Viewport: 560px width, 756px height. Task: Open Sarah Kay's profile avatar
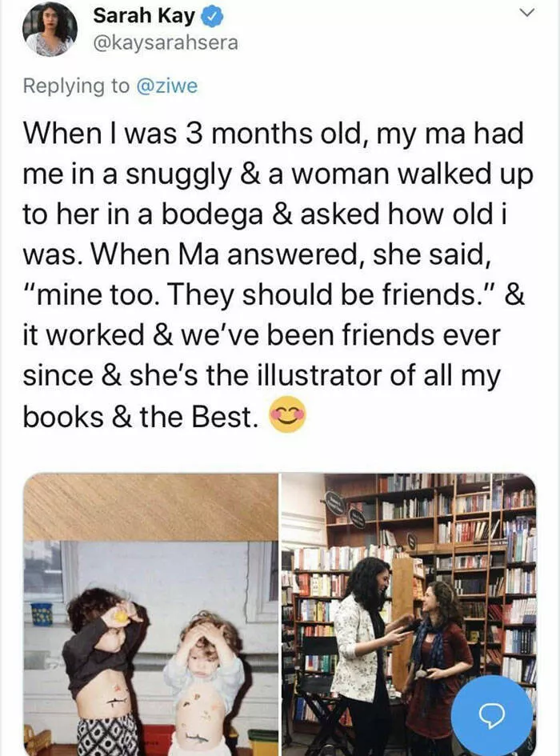[50, 30]
